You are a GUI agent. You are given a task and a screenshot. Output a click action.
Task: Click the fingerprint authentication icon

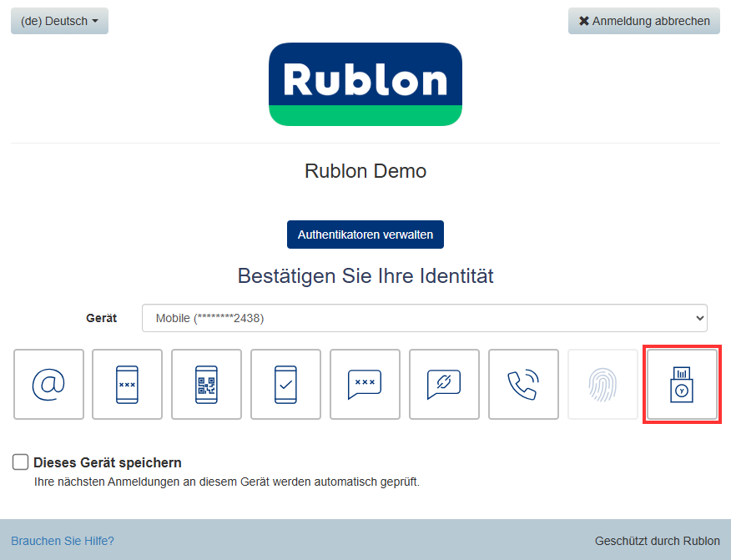tap(602, 384)
